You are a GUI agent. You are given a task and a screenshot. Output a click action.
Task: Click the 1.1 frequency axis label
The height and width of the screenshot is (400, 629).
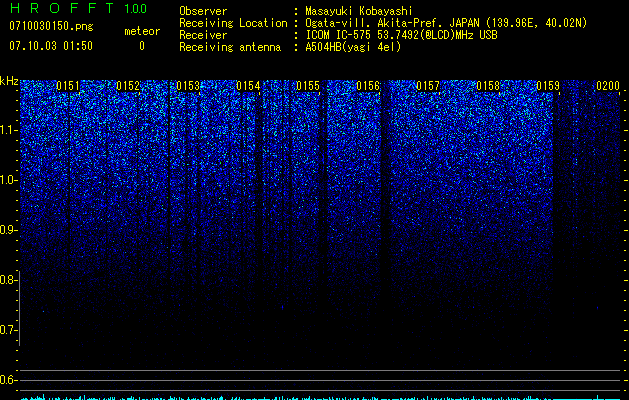(x=8, y=130)
